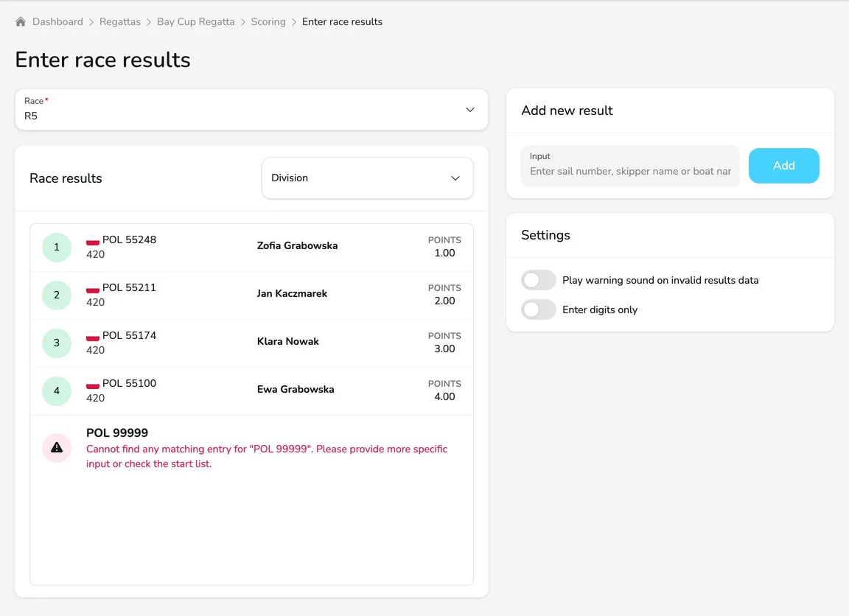849x616 pixels.
Task: Click Polish flag beside POL 55174
Action: [x=93, y=336]
